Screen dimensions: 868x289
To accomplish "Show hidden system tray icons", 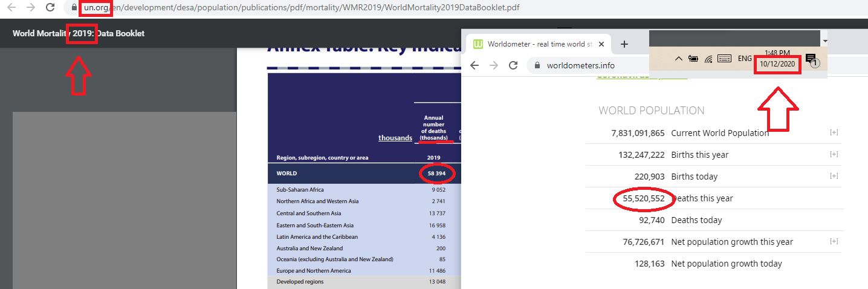I will click(x=678, y=59).
